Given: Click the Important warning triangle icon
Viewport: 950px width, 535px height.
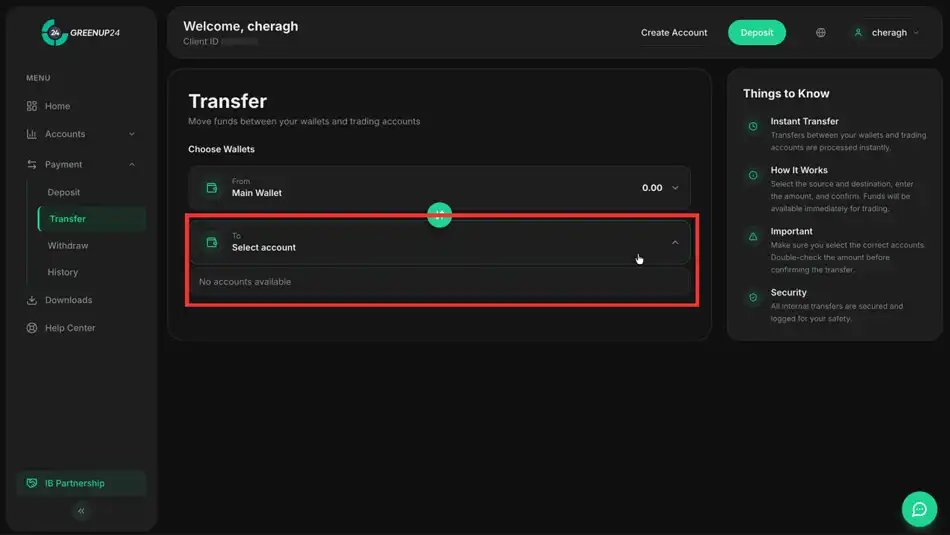Looking at the screenshot, I should [753, 236].
